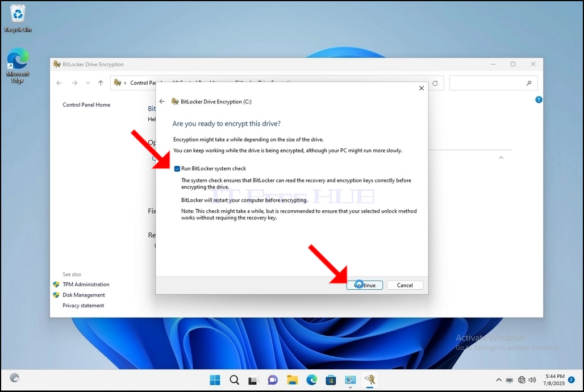584x392 pixels.
Task: Maximize the BitLocker Drive Encryption window
Action: tap(513, 64)
